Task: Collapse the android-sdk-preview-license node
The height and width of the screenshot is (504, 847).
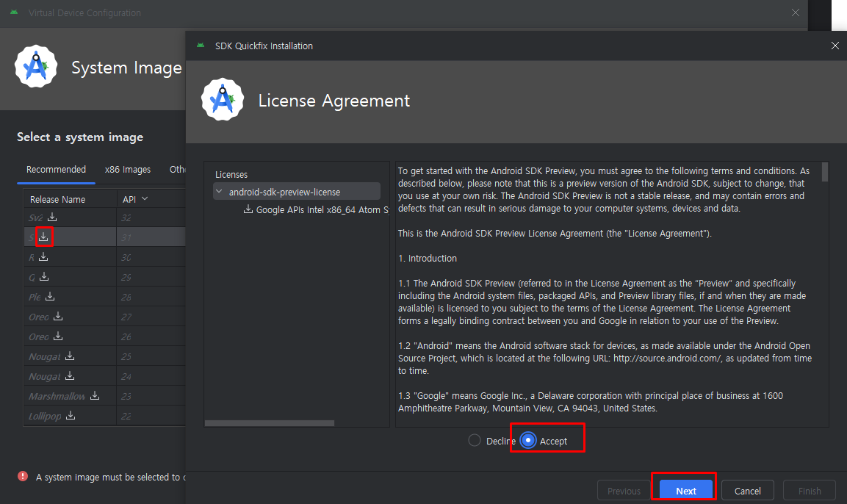Action: point(219,191)
